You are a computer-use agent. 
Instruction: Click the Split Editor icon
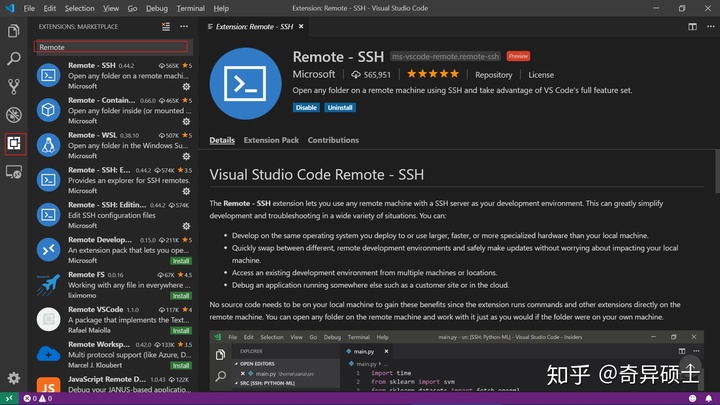(x=692, y=27)
